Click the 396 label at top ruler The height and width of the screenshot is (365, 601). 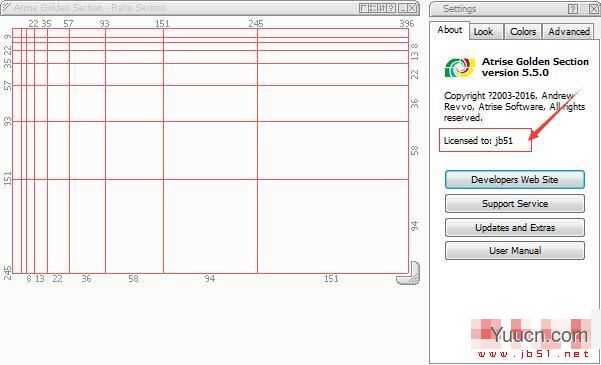pyautogui.click(x=407, y=24)
